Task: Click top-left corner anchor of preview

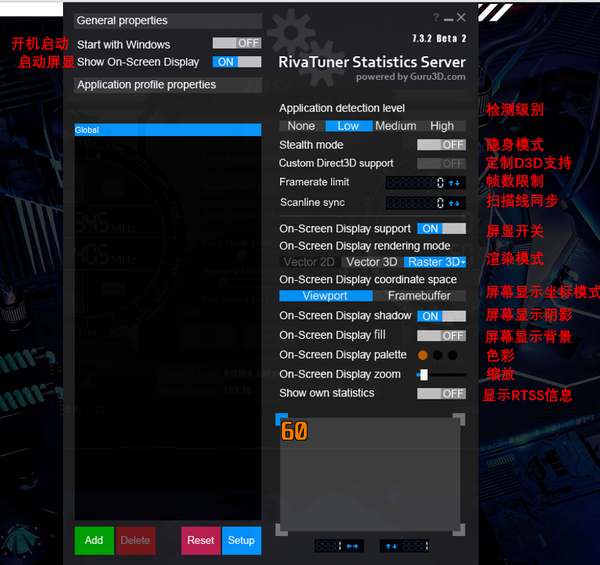Action: [x=282, y=419]
